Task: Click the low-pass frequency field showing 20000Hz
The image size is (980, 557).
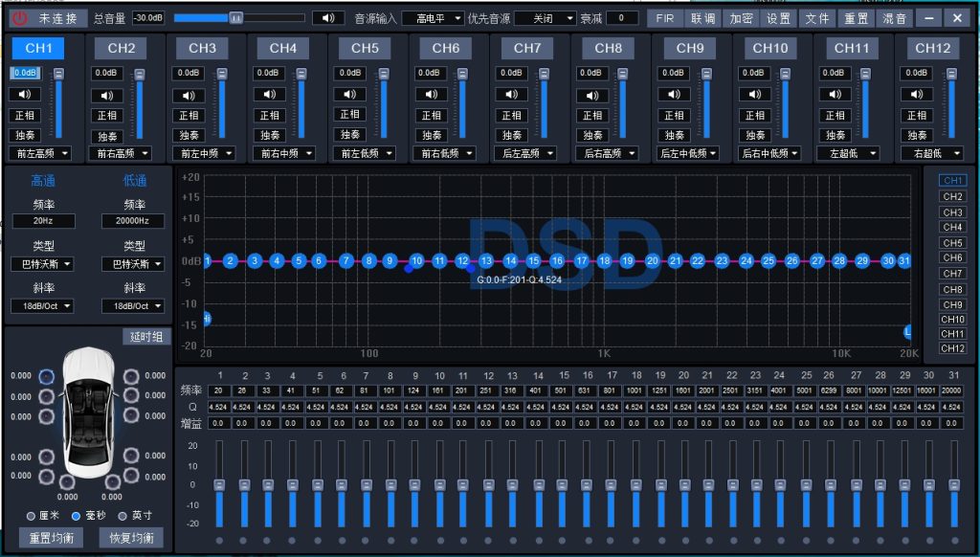Action: click(x=133, y=221)
